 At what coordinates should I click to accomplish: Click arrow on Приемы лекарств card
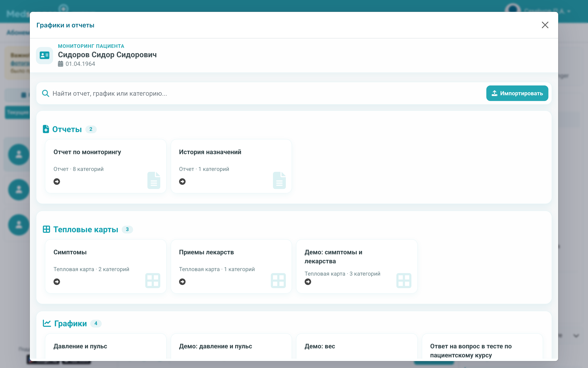pyautogui.click(x=182, y=282)
